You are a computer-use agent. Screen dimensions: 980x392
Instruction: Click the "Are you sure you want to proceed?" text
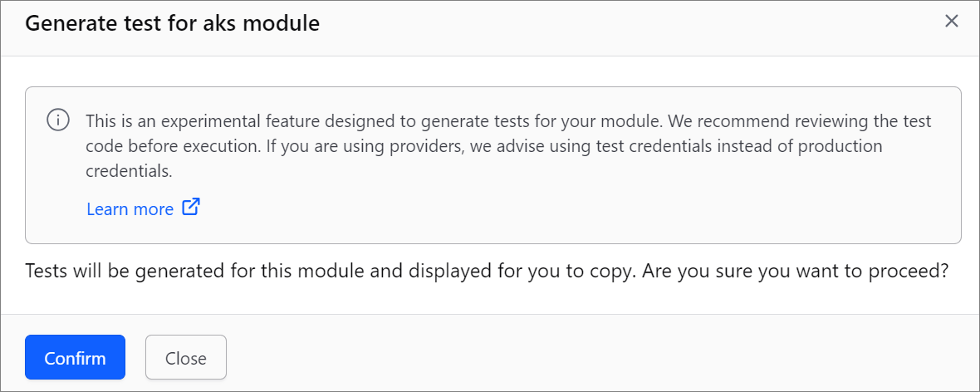[796, 272]
